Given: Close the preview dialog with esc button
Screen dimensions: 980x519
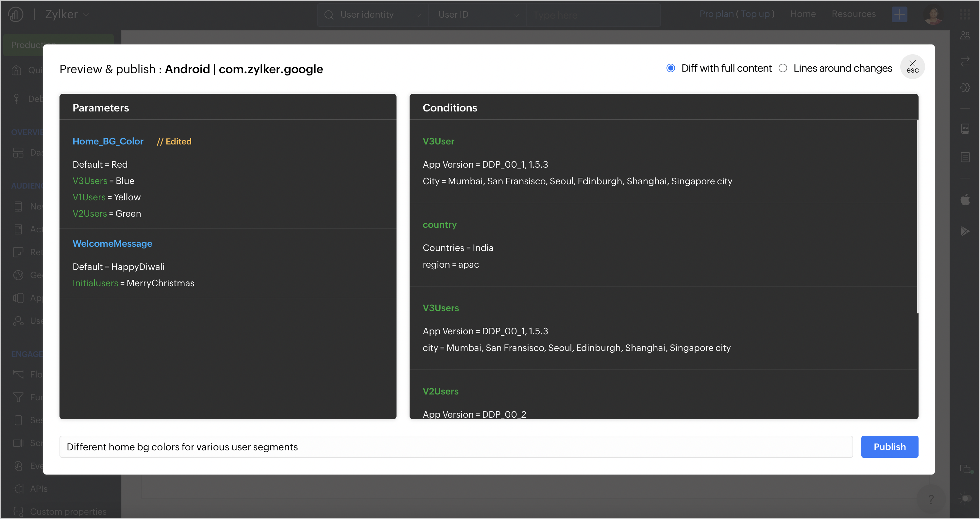Looking at the screenshot, I should pos(912,67).
